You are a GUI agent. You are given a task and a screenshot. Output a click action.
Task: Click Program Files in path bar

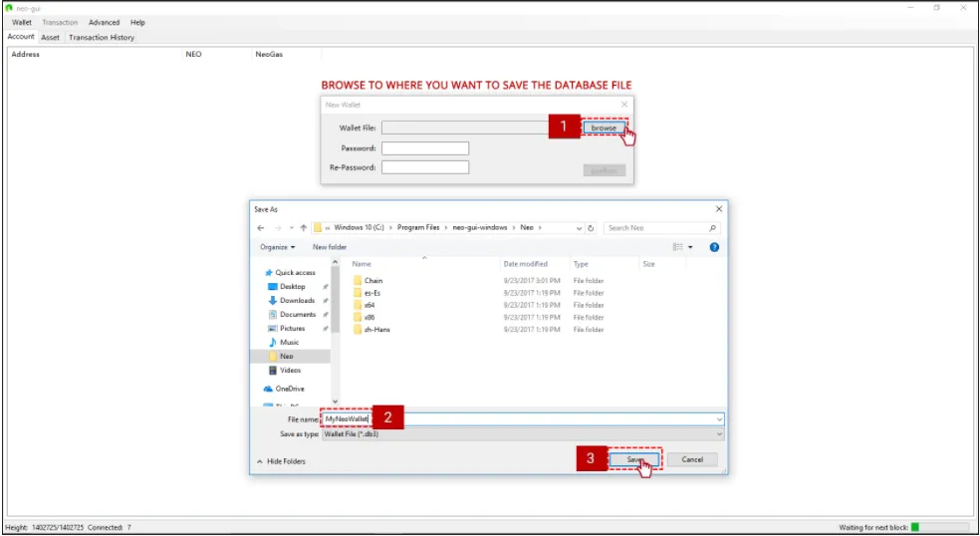(418, 228)
